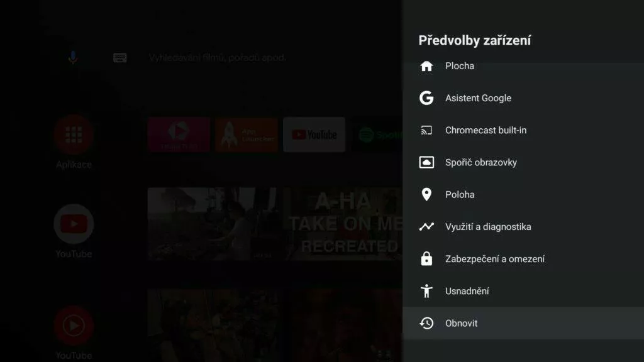Click the screensaver icon beside Spořič obrazovky
The height and width of the screenshot is (362, 644).
(426, 163)
